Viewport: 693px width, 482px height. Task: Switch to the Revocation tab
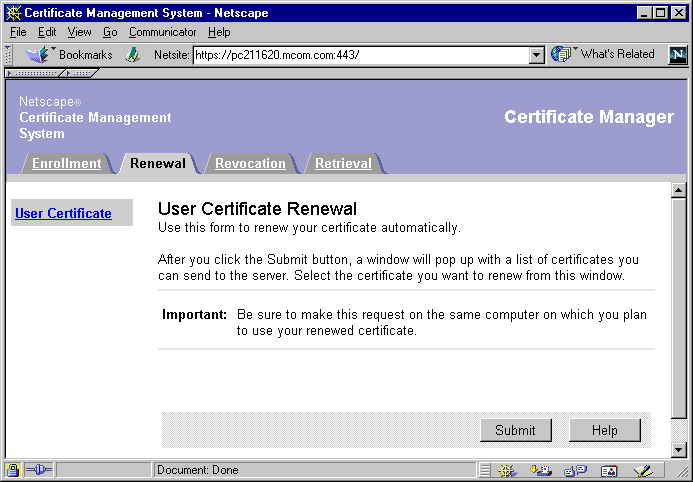click(251, 163)
